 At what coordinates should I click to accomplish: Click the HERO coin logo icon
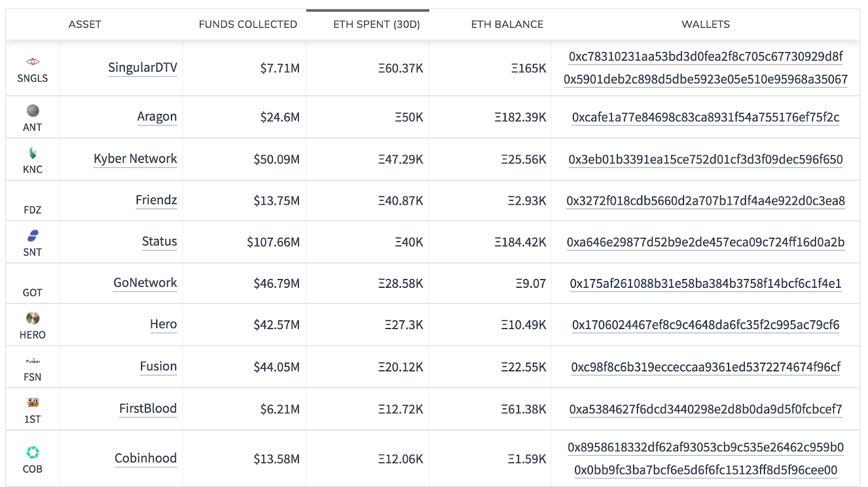coord(33,318)
